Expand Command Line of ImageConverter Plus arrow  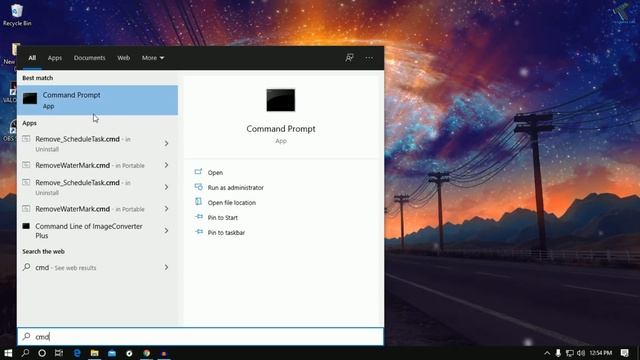click(x=167, y=231)
